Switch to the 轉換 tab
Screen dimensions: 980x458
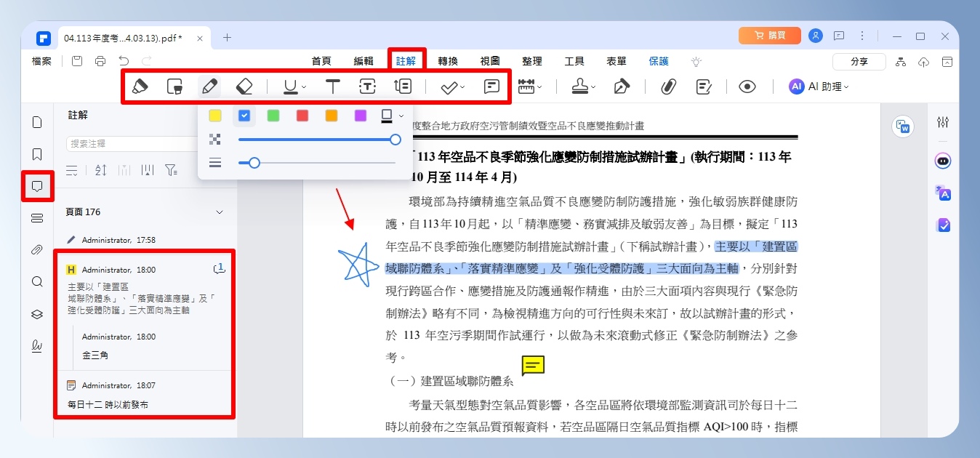[448, 61]
